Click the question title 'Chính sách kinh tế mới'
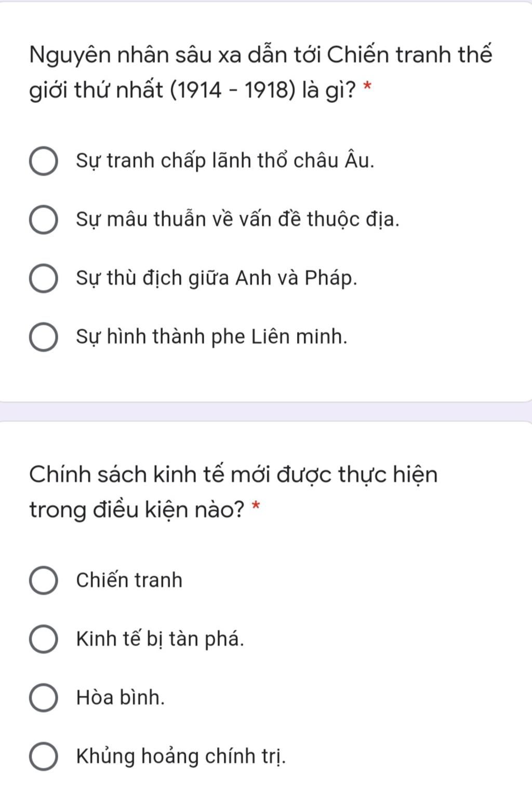Screen dimensions: 532x798 233,492
